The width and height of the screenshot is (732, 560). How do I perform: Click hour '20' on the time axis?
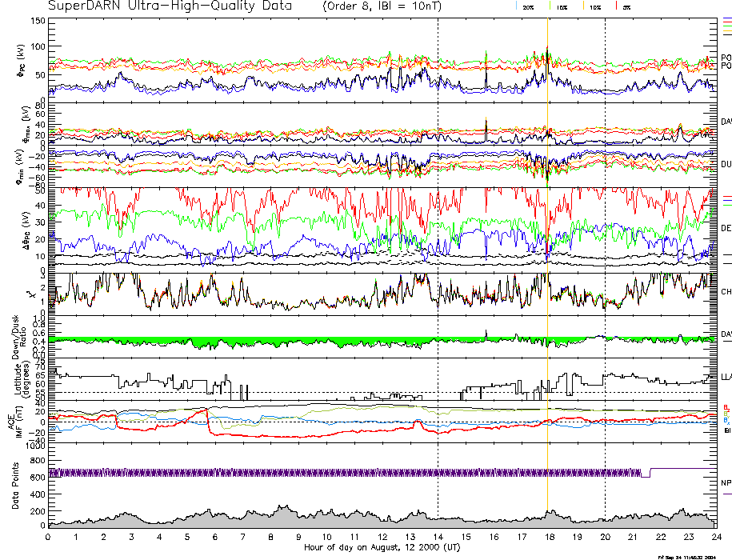click(605, 537)
